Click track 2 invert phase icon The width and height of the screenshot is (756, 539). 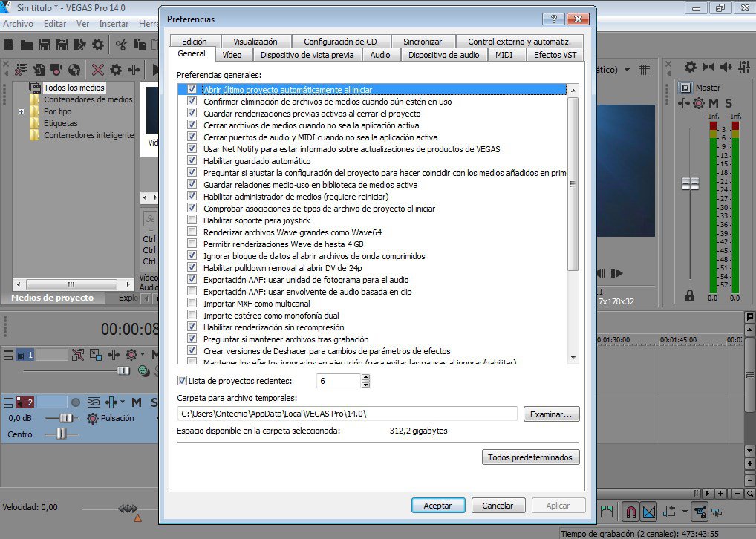[x=93, y=402]
